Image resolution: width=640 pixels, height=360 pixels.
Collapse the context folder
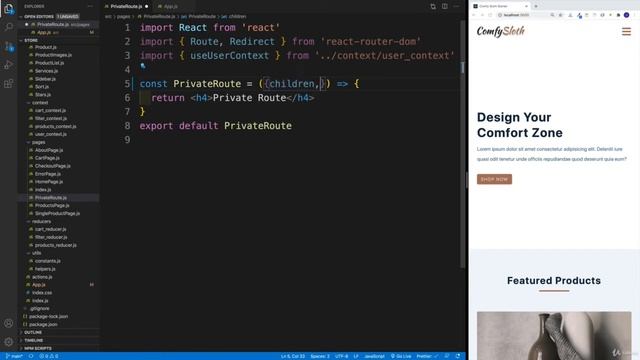point(40,102)
